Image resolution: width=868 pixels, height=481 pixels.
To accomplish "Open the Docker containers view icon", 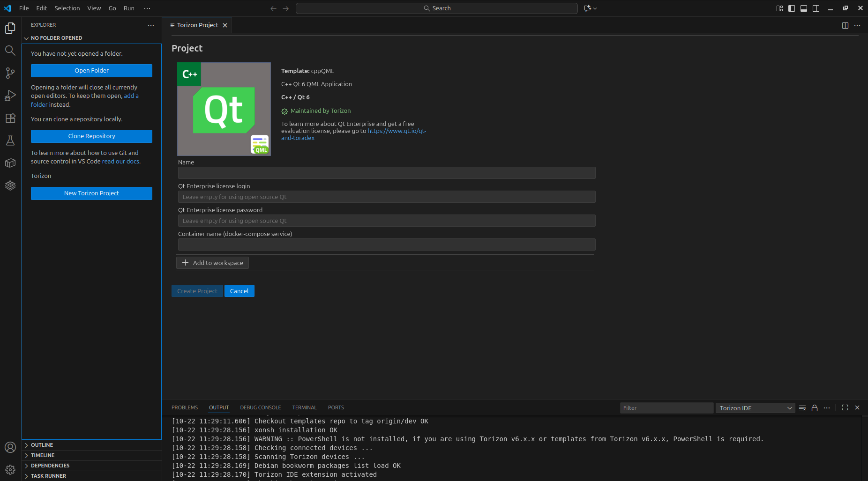I will coord(10,163).
